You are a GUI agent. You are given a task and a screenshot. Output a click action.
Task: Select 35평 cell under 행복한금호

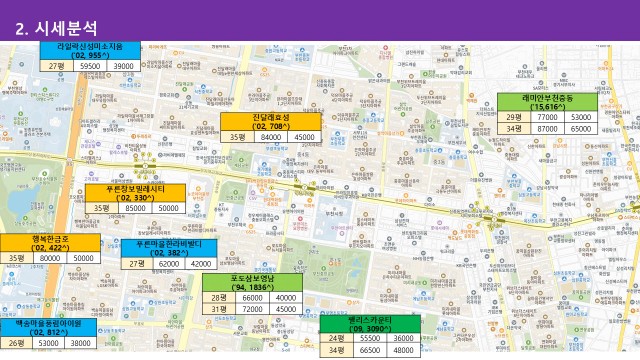tap(17, 258)
